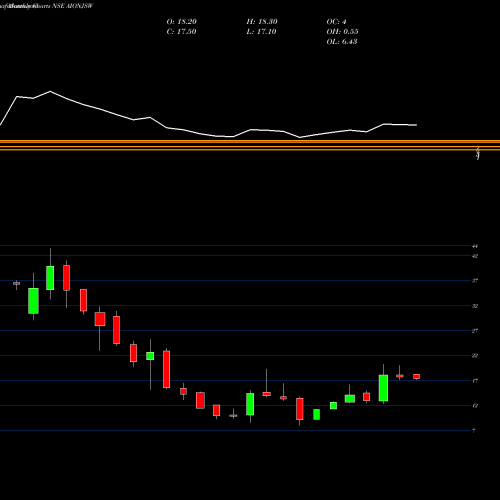
Task: Click the OC: 4 reading
Action: [336, 22]
